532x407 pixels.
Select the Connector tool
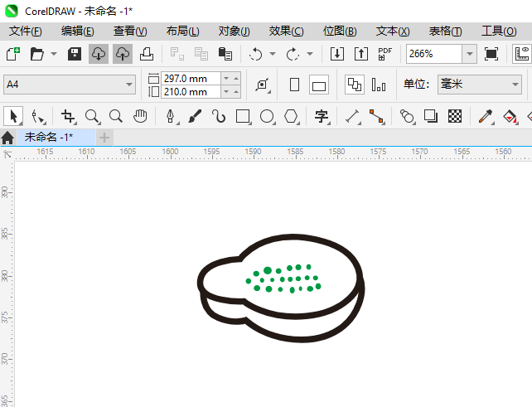pyautogui.click(x=376, y=116)
